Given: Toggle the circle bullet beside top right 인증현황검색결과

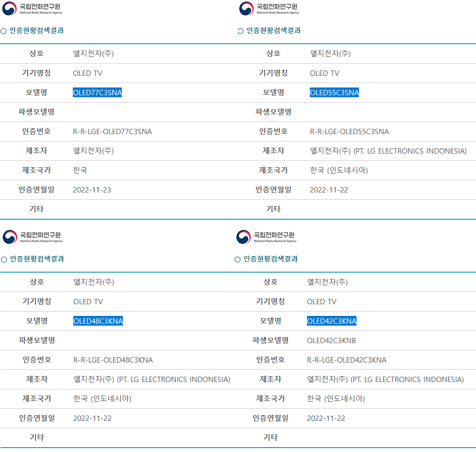Looking at the screenshot, I should tap(240, 30).
